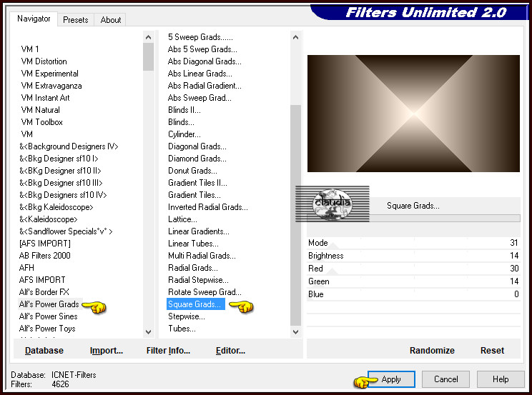Viewport: 532px width, 395px height.
Task: Click the Apply button
Action: [391, 379]
